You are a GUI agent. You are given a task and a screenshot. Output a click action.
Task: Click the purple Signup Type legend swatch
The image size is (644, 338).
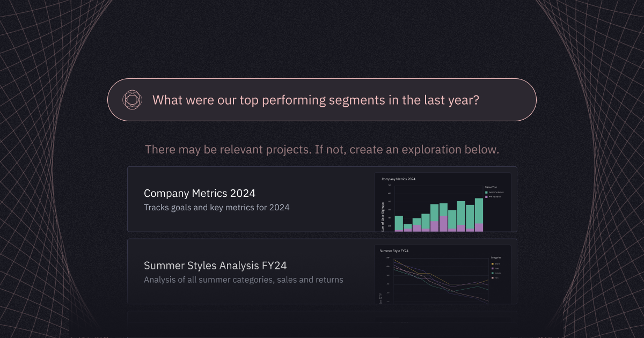(486, 197)
